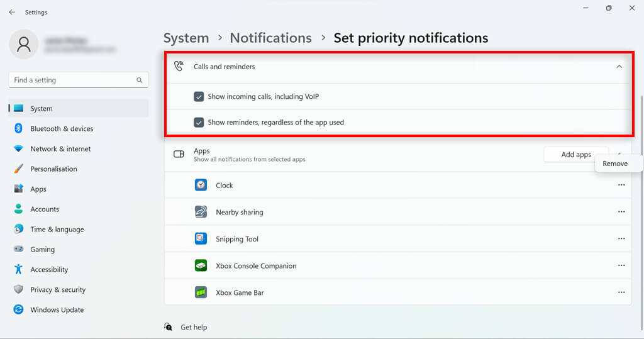
Task: Go to Notifications in the breadcrumb
Action: [270, 38]
